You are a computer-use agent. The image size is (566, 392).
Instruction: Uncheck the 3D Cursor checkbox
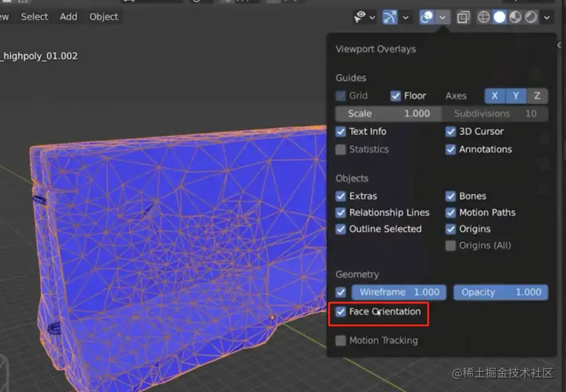451,131
